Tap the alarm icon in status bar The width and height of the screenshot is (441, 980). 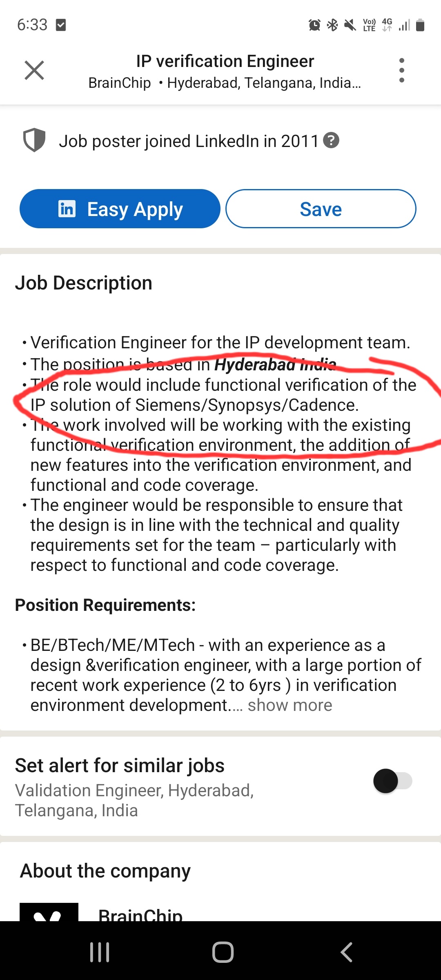point(314,25)
